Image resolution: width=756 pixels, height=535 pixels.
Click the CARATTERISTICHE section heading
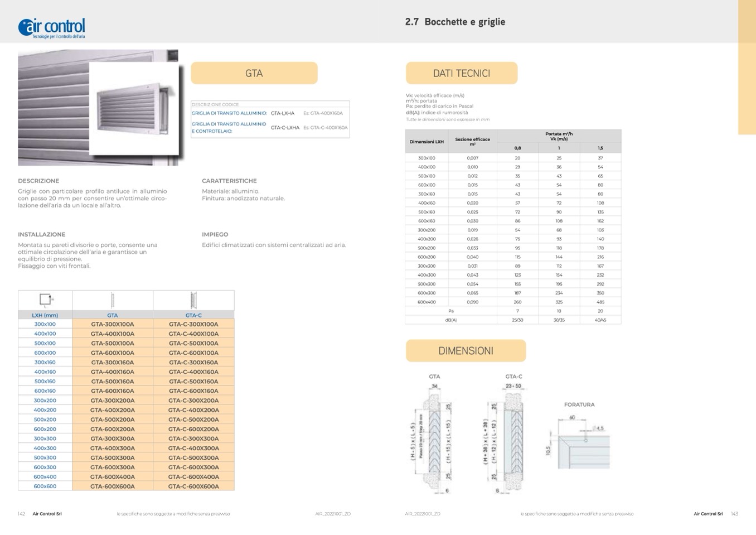[x=229, y=181]
